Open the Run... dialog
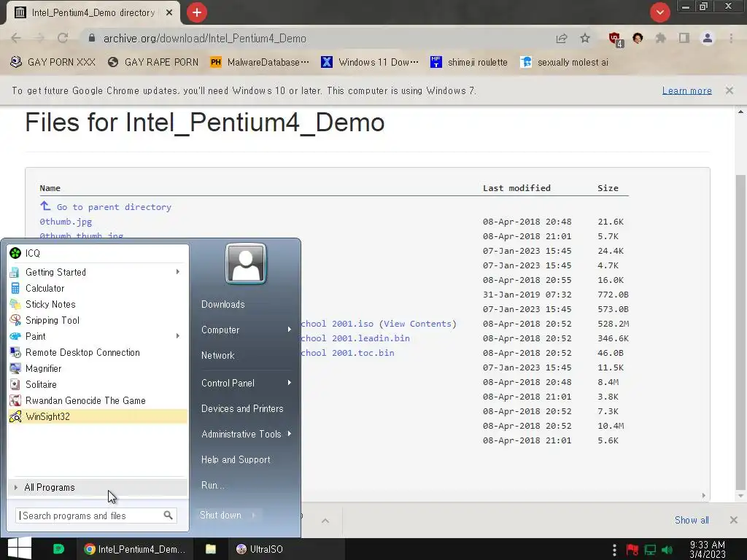This screenshot has width=747, height=560. (212, 485)
